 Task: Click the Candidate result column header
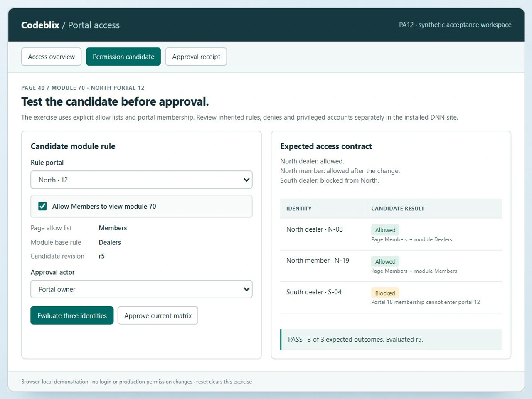pyautogui.click(x=398, y=209)
